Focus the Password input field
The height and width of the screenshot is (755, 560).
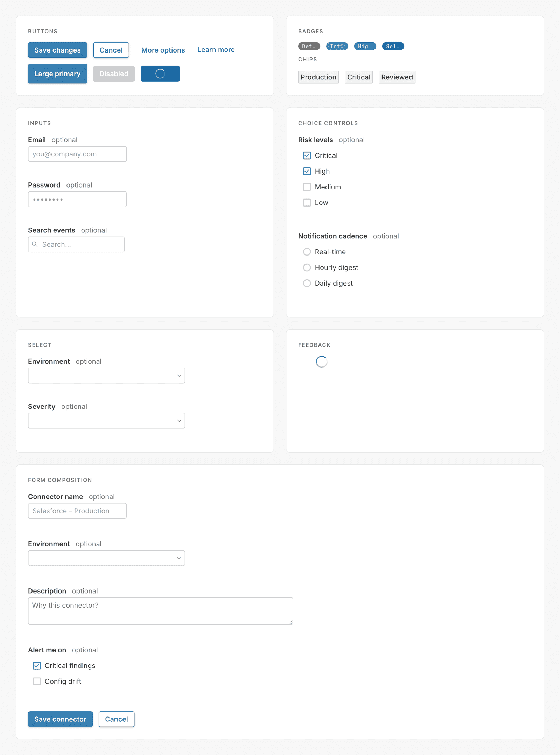pyautogui.click(x=77, y=199)
